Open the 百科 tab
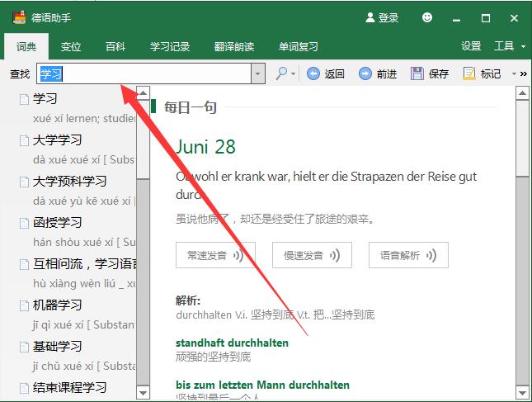The image size is (532, 402). pos(115,46)
